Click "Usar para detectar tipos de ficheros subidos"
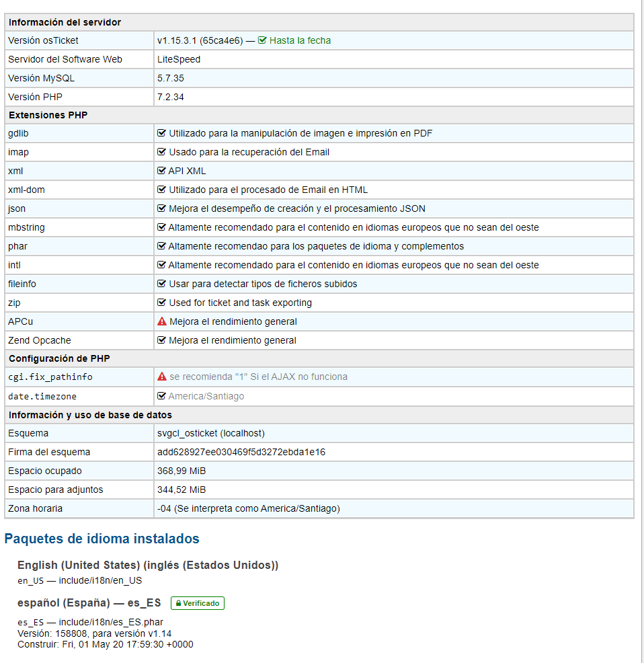 263,284
